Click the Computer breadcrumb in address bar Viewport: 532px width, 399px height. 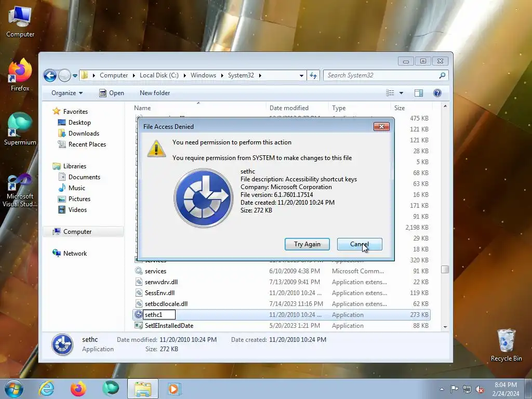click(114, 75)
